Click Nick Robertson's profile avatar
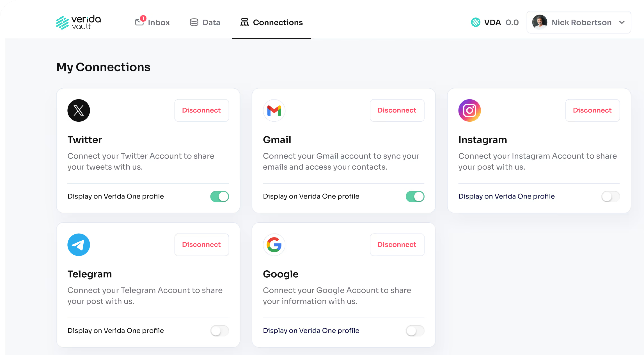The image size is (644, 355). [x=540, y=22]
